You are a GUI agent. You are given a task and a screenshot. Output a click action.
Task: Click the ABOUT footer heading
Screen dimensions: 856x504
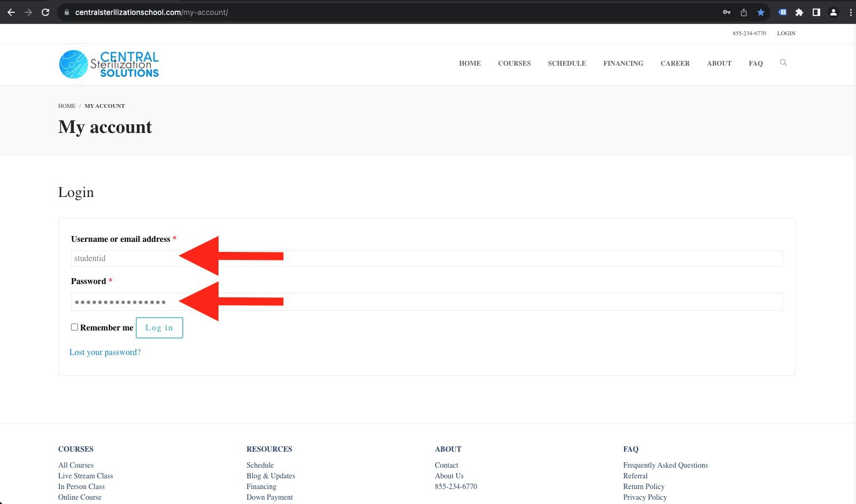(448, 449)
